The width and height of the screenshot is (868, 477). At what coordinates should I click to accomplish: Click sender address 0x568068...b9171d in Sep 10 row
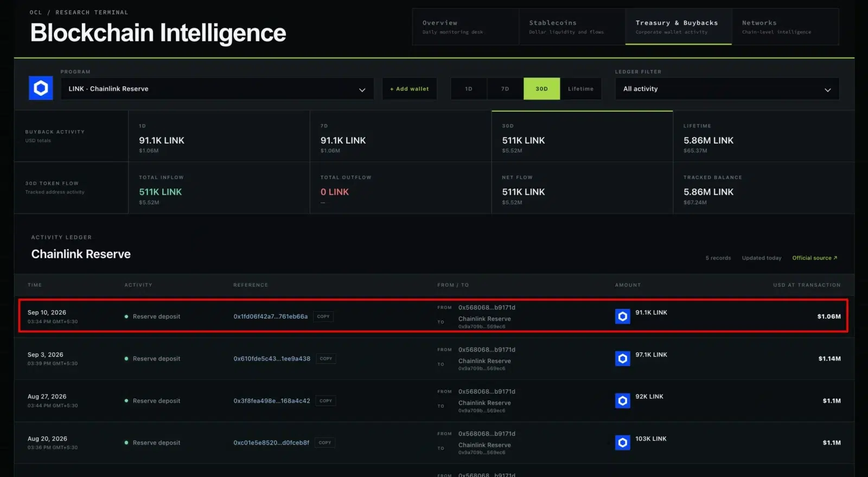coord(487,308)
